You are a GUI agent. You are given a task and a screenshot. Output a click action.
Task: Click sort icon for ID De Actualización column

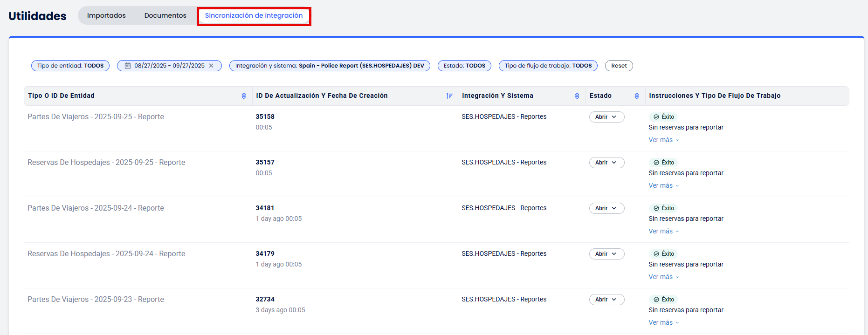click(x=449, y=96)
